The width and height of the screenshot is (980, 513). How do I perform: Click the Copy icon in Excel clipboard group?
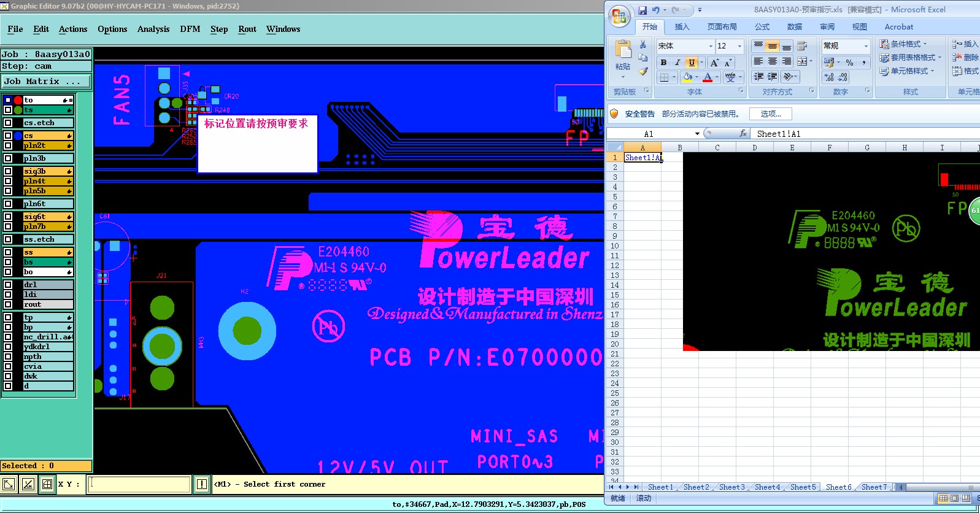point(642,58)
